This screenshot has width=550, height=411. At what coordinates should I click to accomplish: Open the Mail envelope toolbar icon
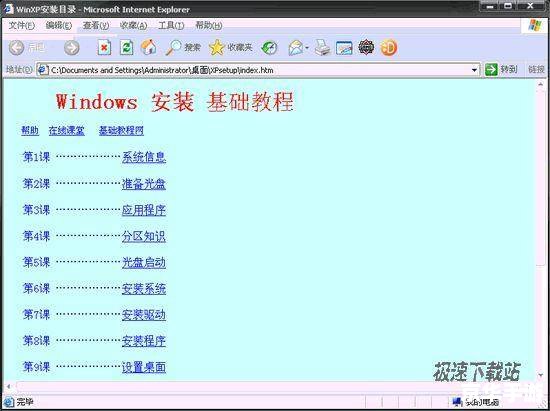coord(296,48)
